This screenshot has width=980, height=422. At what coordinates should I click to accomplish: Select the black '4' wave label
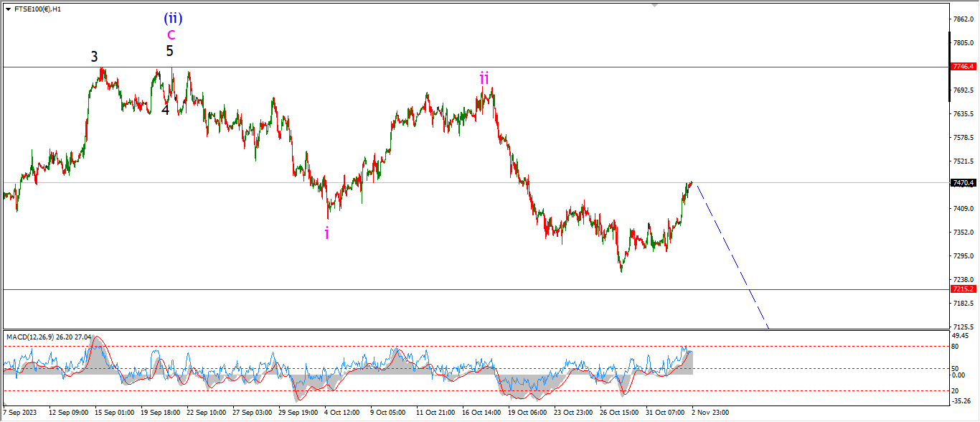tap(165, 110)
